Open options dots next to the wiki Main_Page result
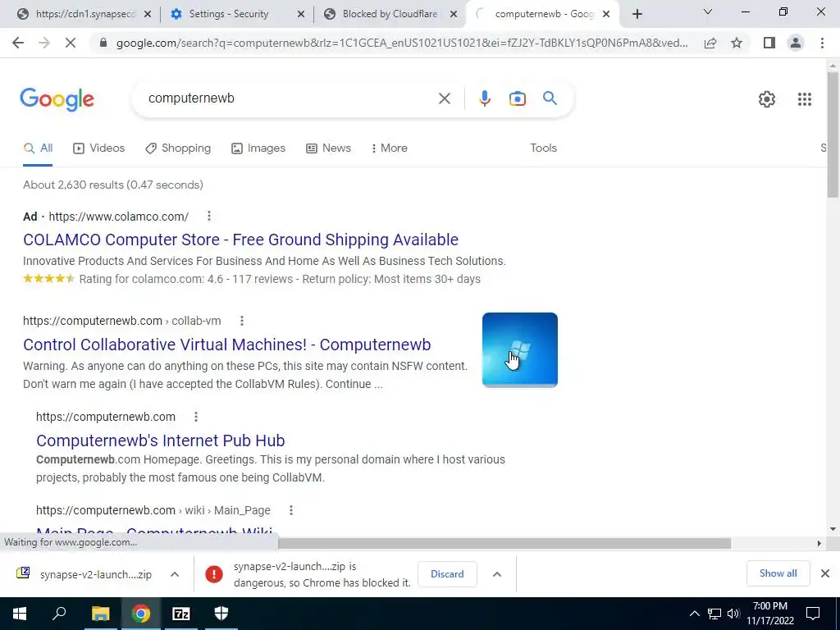This screenshot has height=630, width=840. click(x=291, y=510)
